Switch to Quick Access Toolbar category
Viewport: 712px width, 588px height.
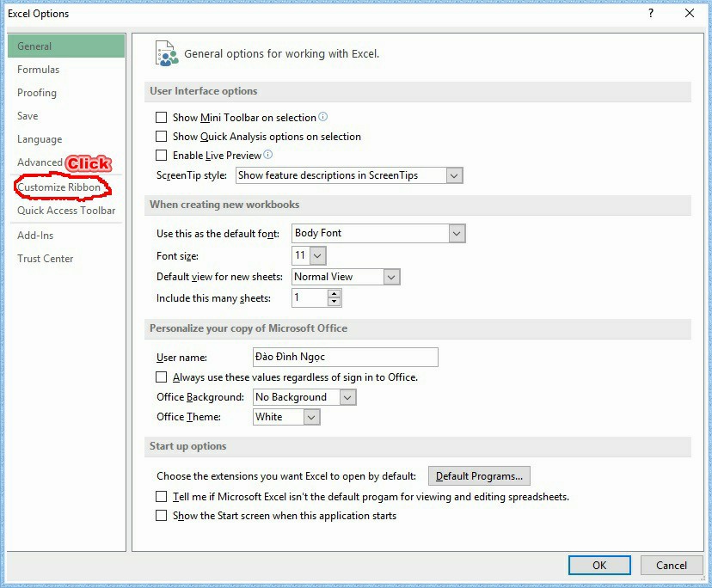(66, 211)
